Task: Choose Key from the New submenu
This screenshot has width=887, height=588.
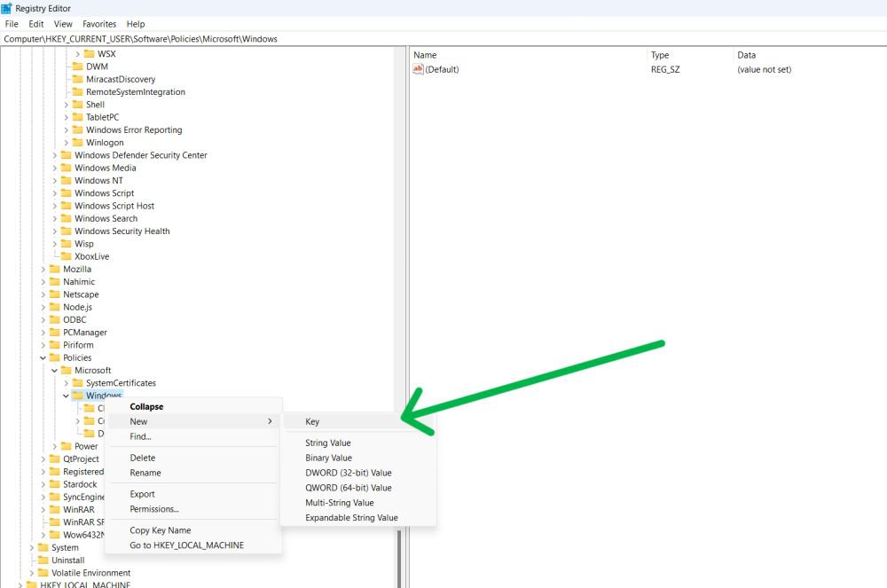Action: 358,422
